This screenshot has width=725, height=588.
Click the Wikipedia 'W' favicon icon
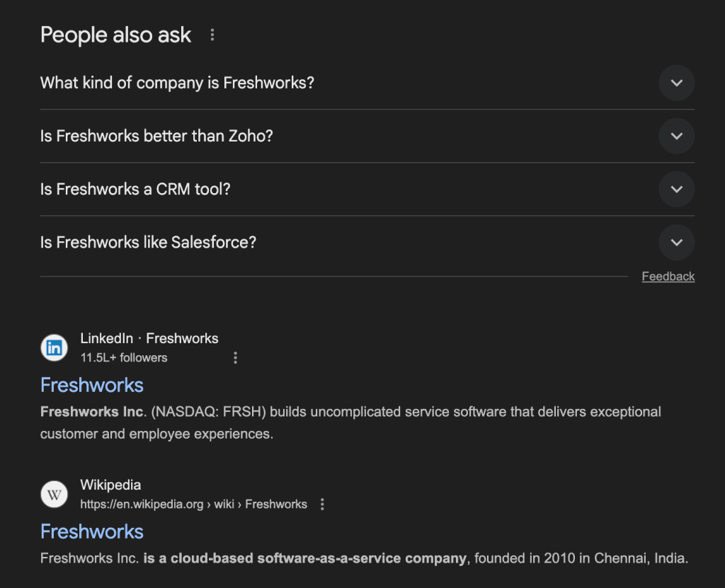55,494
